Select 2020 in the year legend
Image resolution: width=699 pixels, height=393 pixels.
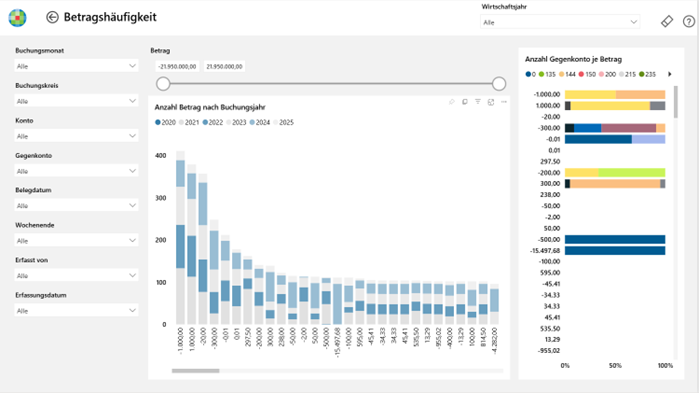pos(165,123)
